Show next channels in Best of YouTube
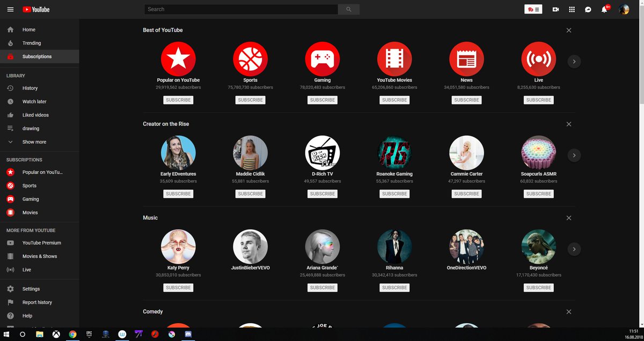 click(574, 62)
